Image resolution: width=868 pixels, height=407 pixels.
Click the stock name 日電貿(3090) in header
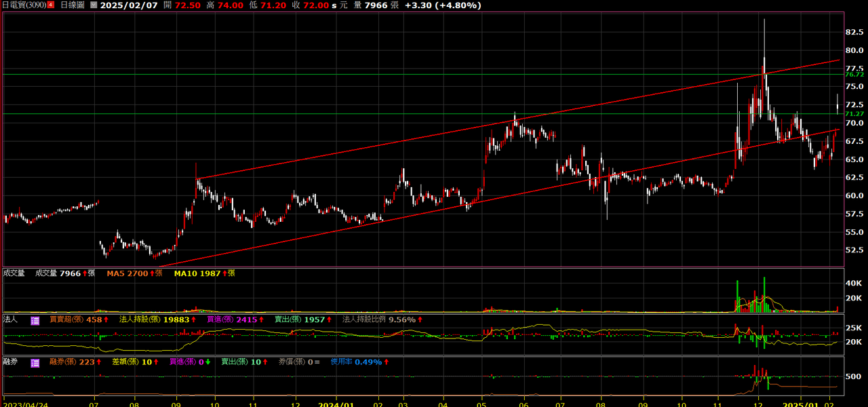pyautogui.click(x=24, y=5)
